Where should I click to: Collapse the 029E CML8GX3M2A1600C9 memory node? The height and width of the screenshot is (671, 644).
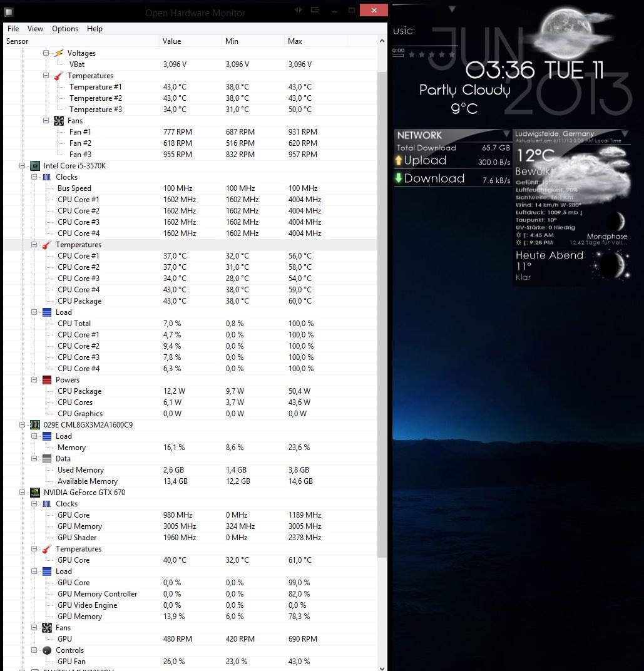pyautogui.click(x=22, y=424)
